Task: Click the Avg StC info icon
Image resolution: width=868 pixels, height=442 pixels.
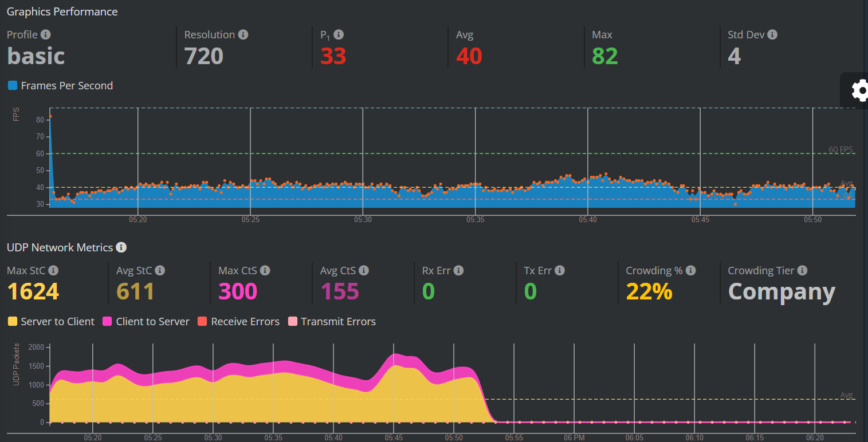Action: 160,270
